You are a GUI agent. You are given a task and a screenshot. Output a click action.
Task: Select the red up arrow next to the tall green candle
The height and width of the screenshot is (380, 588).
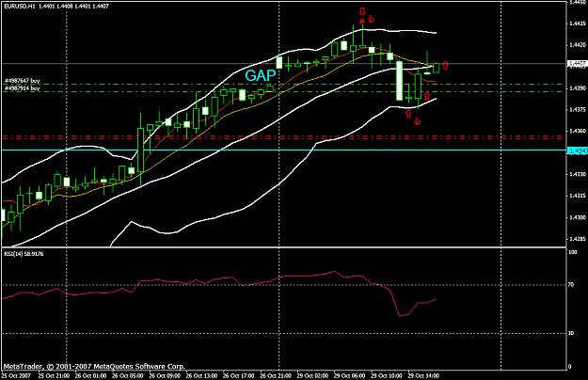pyautogui.click(x=427, y=96)
